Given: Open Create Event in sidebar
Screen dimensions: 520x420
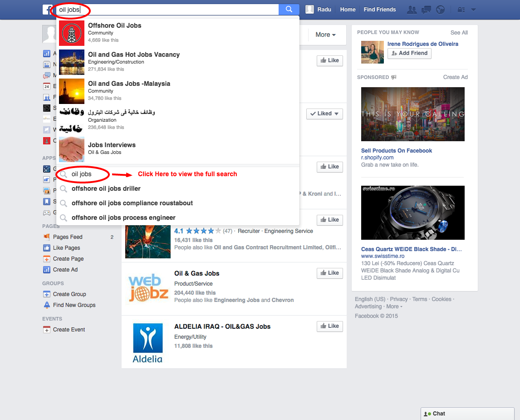Looking at the screenshot, I should pyautogui.click(x=69, y=330).
